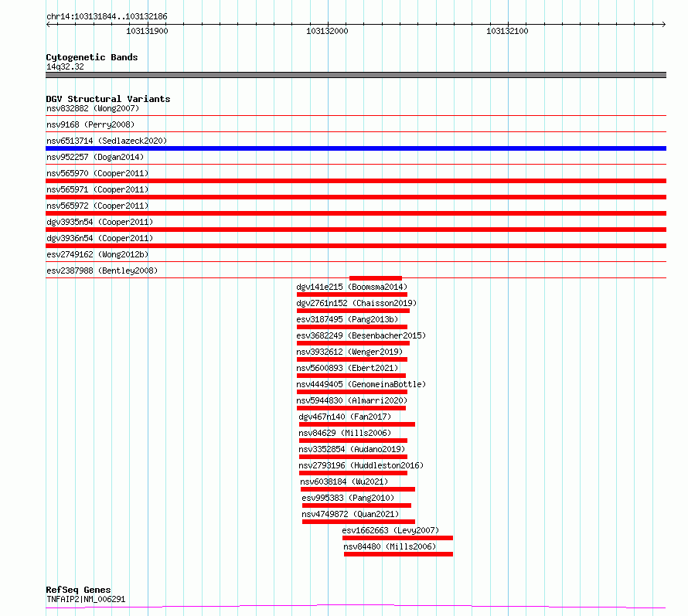Image resolution: width=688 pixels, height=616 pixels.
Task: Click esv1662663 (Levy2007) variant label
Action: (x=390, y=530)
